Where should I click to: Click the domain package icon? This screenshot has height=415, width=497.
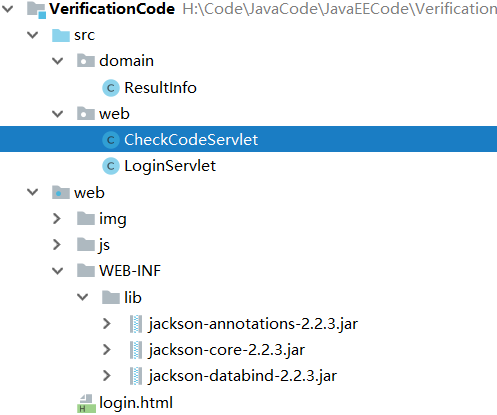click(x=86, y=61)
